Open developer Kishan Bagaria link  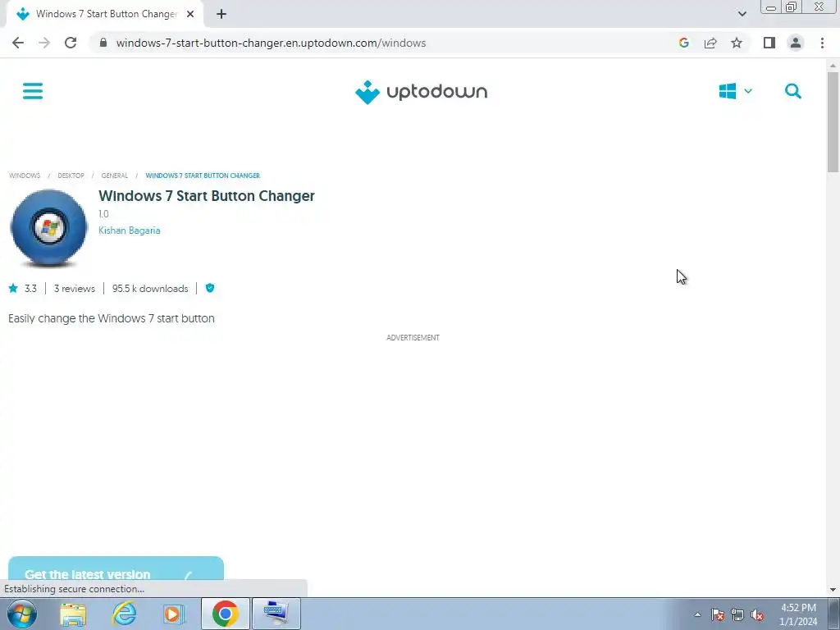click(x=129, y=231)
